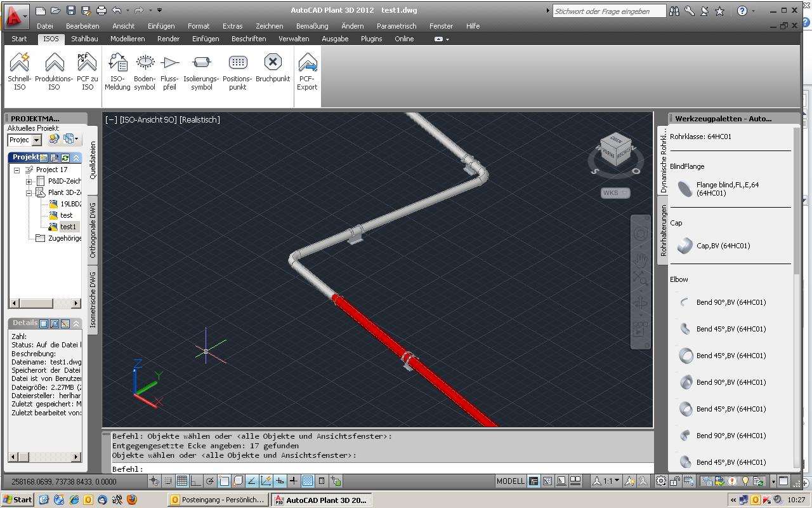Click the Save As quick-access icon
This screenshot has width=812, height=508.
click(85, 10)
